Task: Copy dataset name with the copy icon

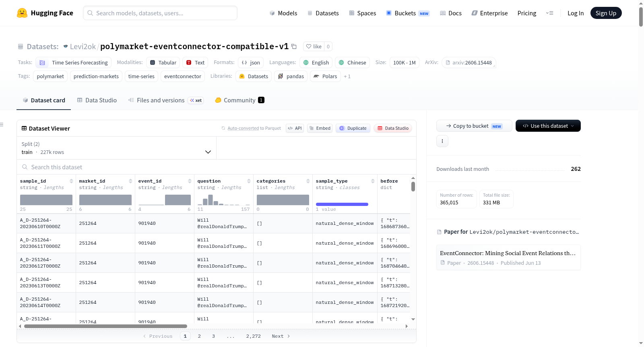Action: (294, 47)
